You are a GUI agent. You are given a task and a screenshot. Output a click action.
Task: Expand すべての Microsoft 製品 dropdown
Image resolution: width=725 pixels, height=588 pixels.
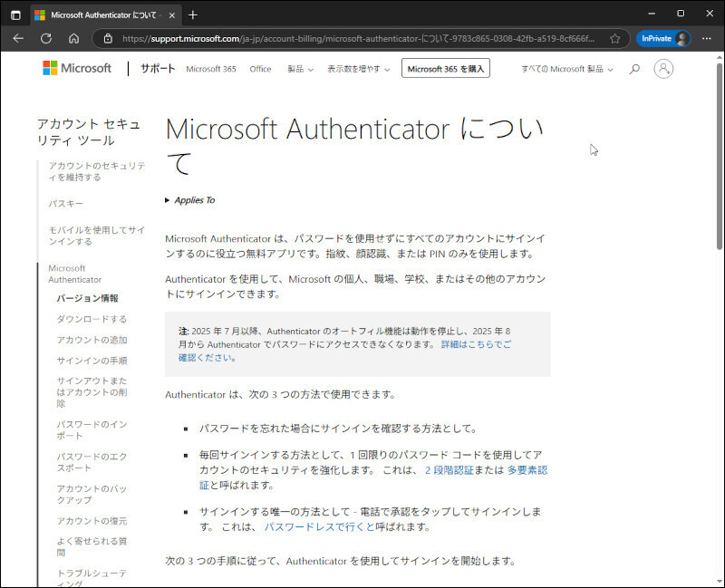567,69
